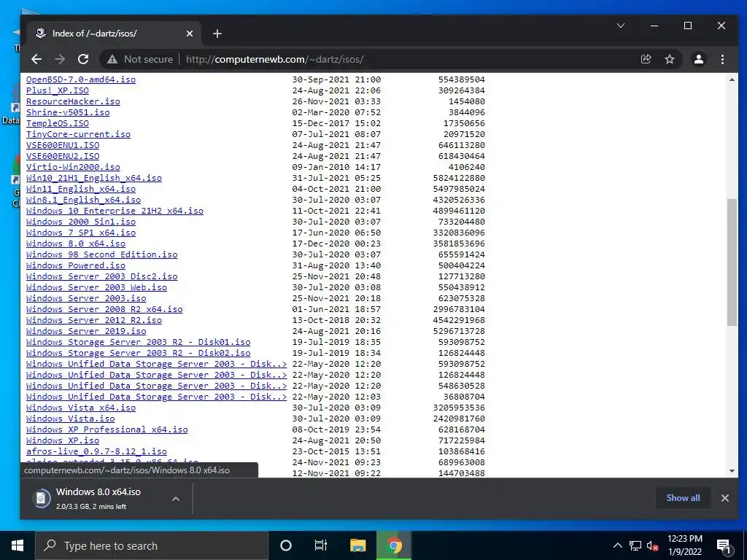Reload the current page
The width and height of the screenshot is (747, 560).
(83, 59)
